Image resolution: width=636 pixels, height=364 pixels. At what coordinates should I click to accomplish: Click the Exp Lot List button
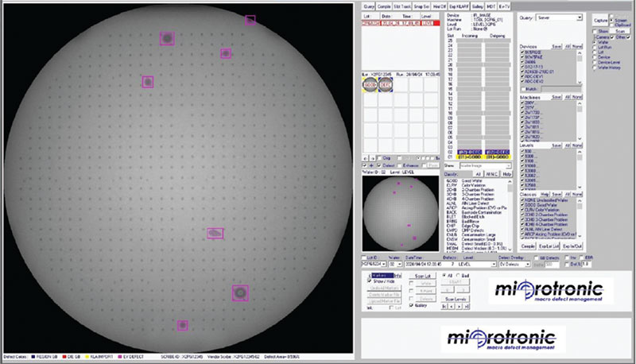pos(549,246)
